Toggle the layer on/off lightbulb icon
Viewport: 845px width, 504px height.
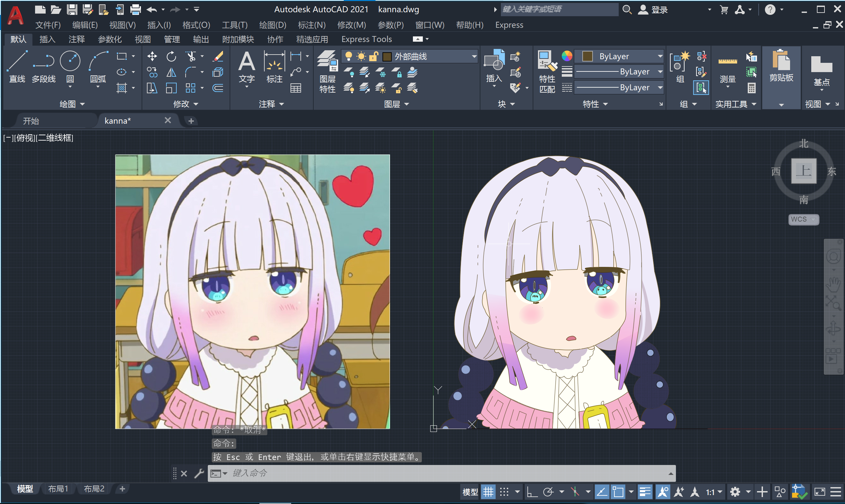pos(348,56)
